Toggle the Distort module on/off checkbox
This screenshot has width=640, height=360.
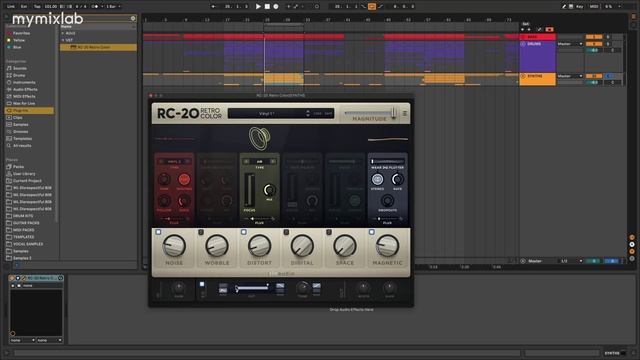click(x=244, y=232)
